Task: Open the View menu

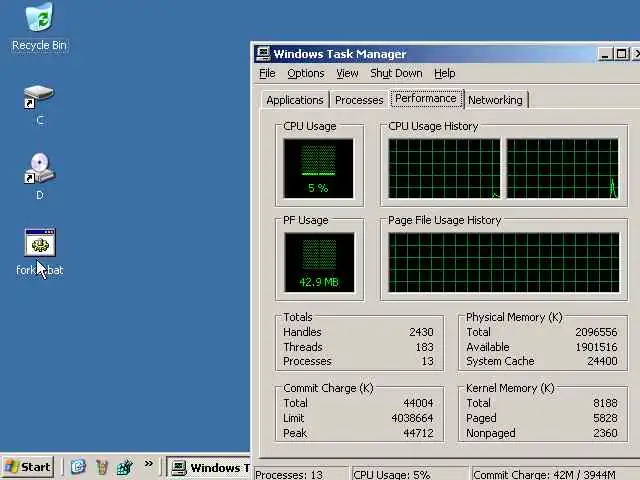Action: tap(347, 73)
